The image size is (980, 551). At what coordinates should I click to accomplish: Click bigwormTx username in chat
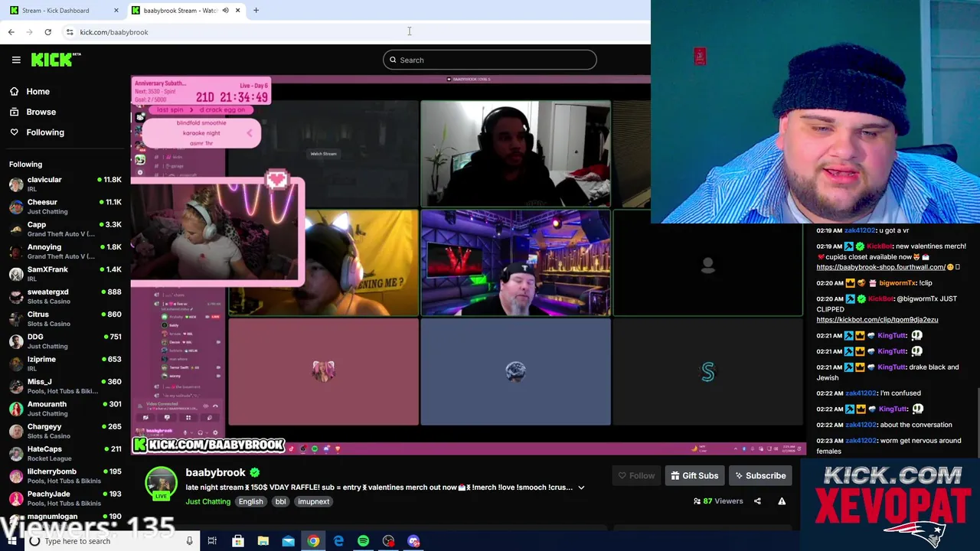click(x=895, y=282)
